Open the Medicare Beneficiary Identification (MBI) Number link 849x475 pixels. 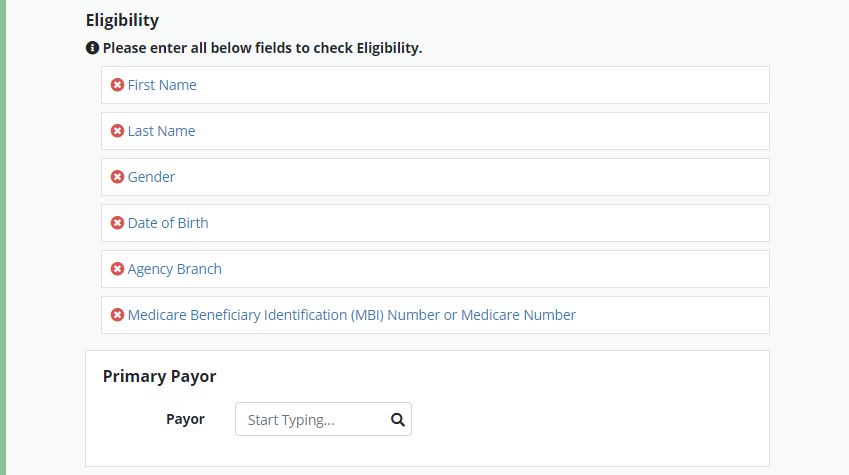pos(351,315)
